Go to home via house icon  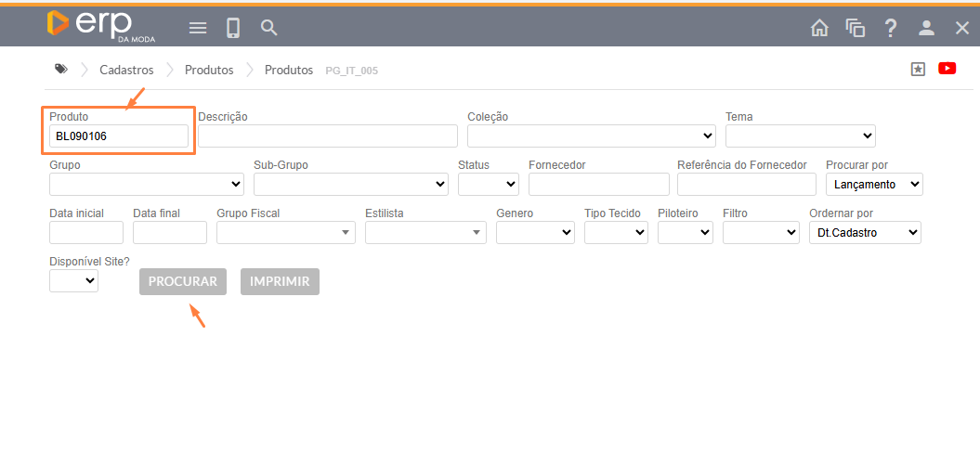click(x=819, y=28)
